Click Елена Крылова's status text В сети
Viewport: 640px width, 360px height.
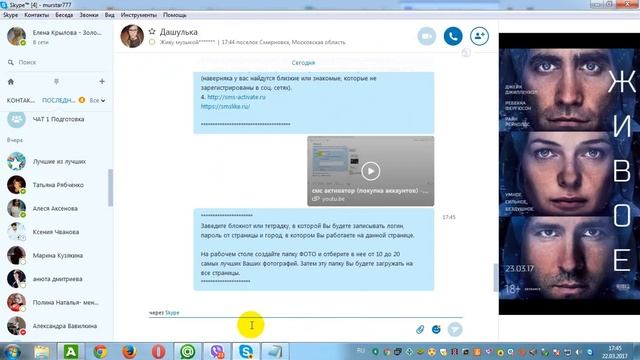pyautogui.click(x=40, y=42)
